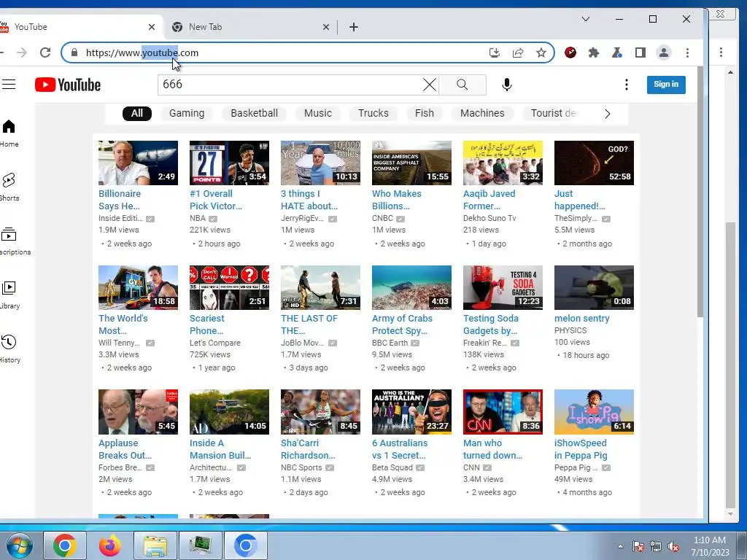Go to Home in sidebar
This screenshot has height=560, width=747.
9,134
